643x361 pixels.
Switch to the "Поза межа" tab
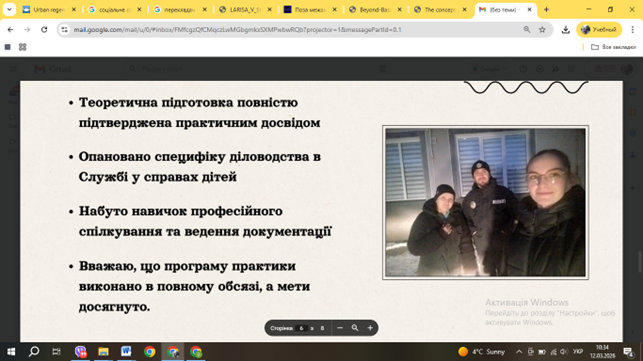tap(310, 9)
